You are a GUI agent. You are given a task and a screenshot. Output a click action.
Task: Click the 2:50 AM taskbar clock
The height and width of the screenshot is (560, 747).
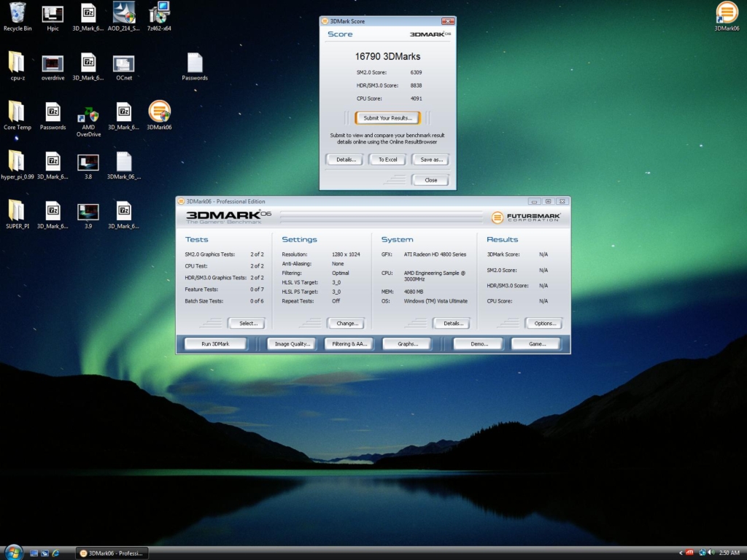[729, 553]
